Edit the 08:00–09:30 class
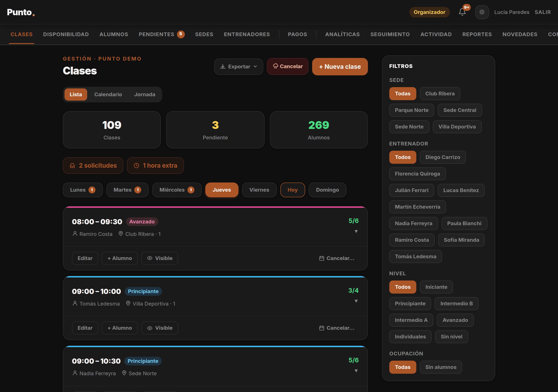The width and height of the screenshot is (558, 392). coord(85,258)
